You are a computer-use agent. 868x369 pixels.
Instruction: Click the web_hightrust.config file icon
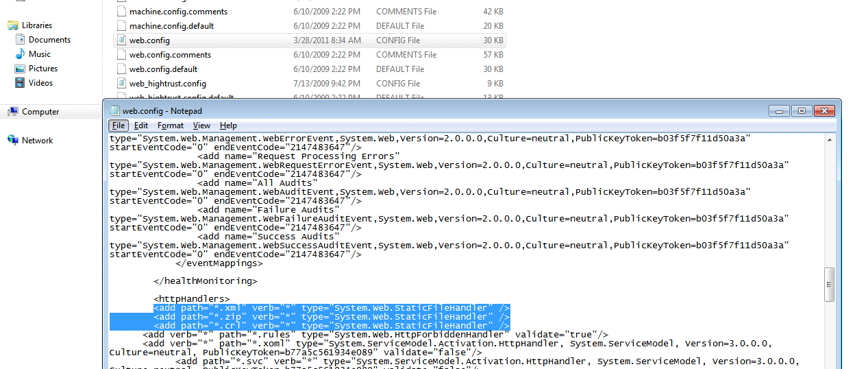pos(122,84)
